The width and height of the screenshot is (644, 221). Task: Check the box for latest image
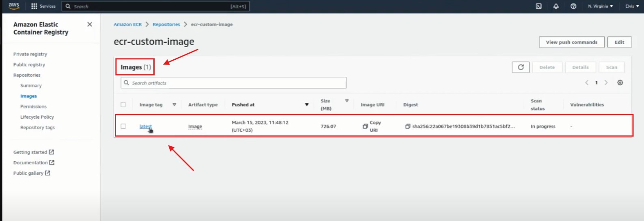pyautogui.click(x=123, y=126)
